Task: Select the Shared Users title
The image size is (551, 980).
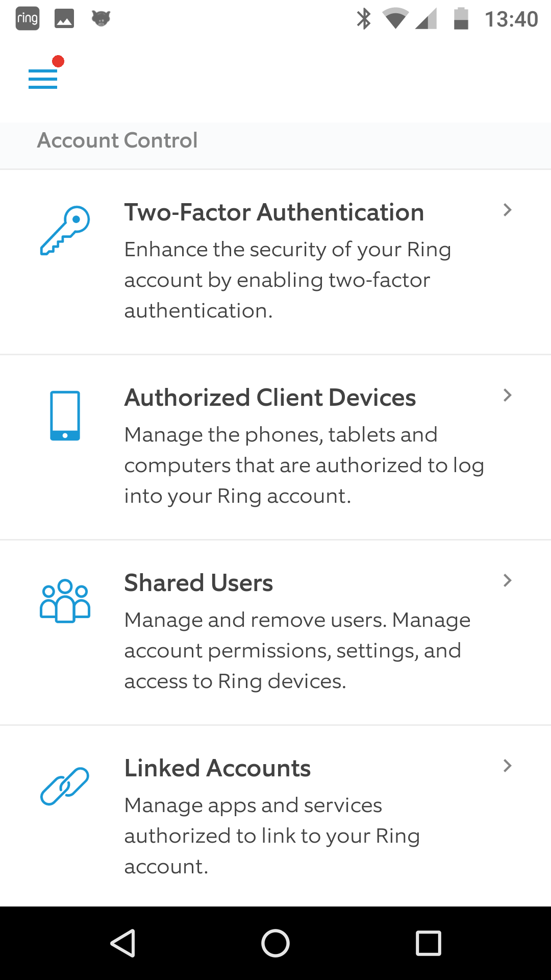Action: coord(198,583)
